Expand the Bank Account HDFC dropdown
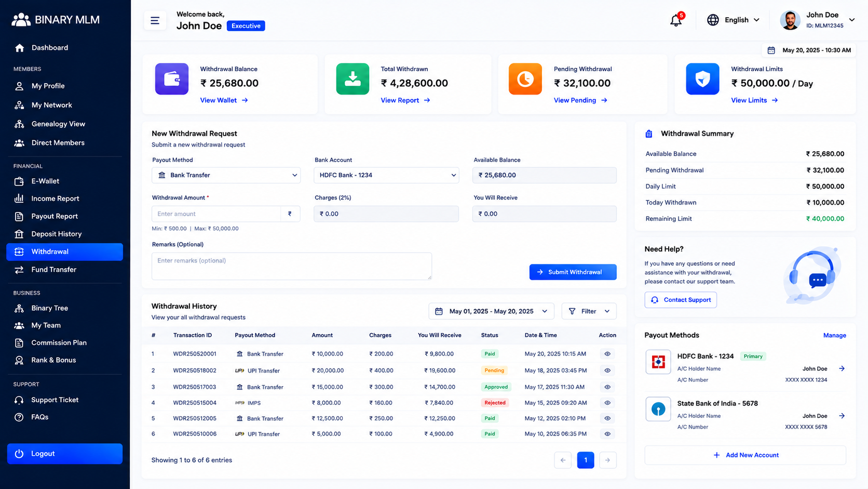 coord(386,175)
